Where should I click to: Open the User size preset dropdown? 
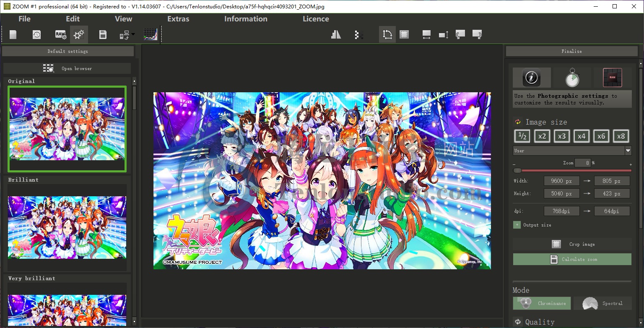572,151
